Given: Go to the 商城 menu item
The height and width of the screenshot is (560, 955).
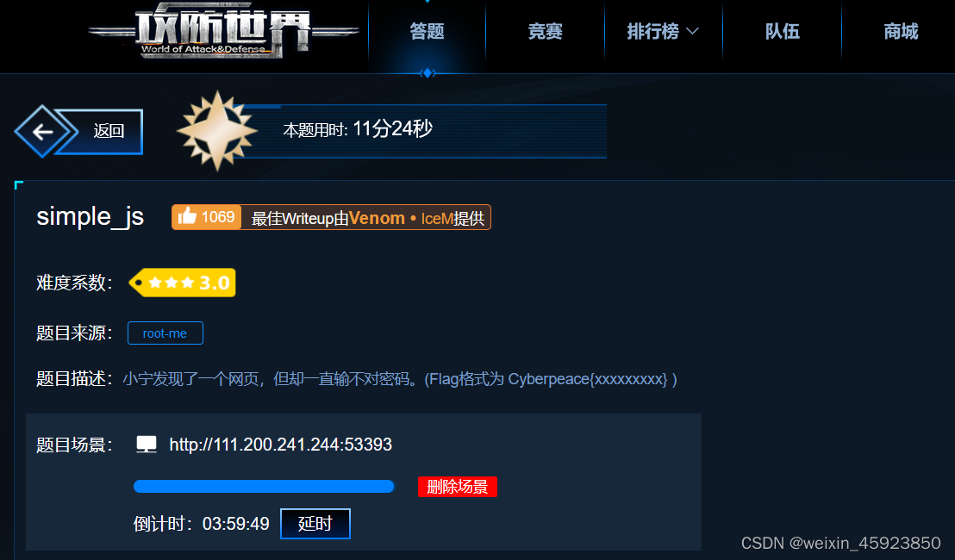Looking at the screenshot, I should tap(901, 31).
